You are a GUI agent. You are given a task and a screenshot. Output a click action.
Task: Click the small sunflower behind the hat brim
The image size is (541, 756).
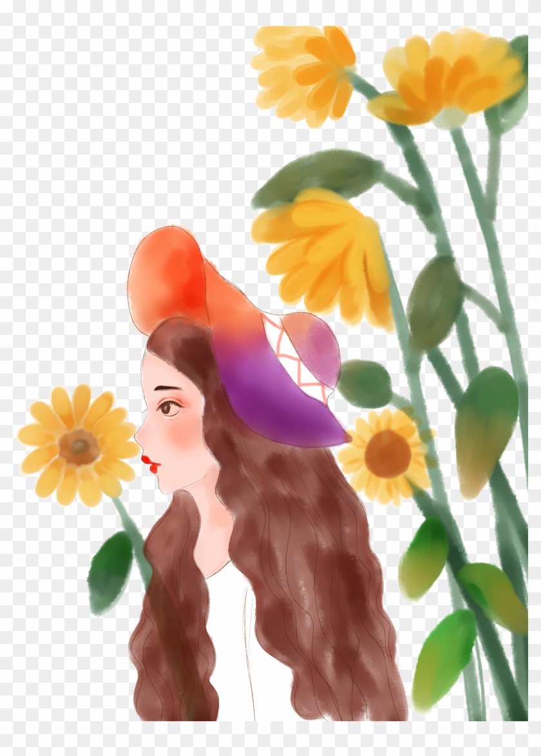pyautogui.click(x=386, y=454)
